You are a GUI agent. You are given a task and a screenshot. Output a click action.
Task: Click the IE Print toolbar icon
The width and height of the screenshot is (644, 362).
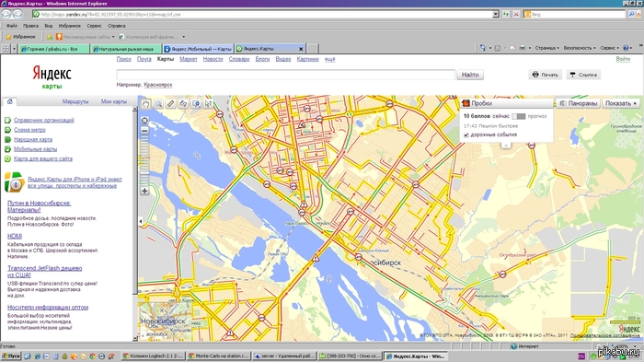(522, 48)
